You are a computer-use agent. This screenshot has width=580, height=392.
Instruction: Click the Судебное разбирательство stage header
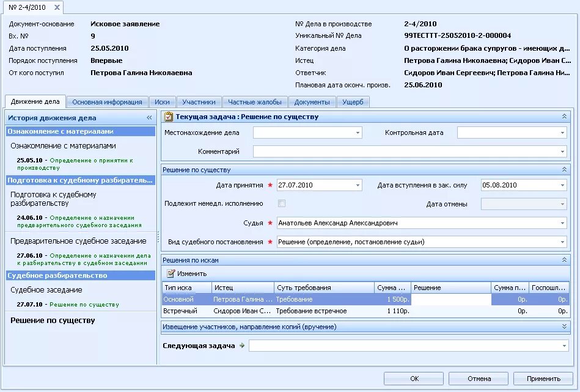coord(81,275)
